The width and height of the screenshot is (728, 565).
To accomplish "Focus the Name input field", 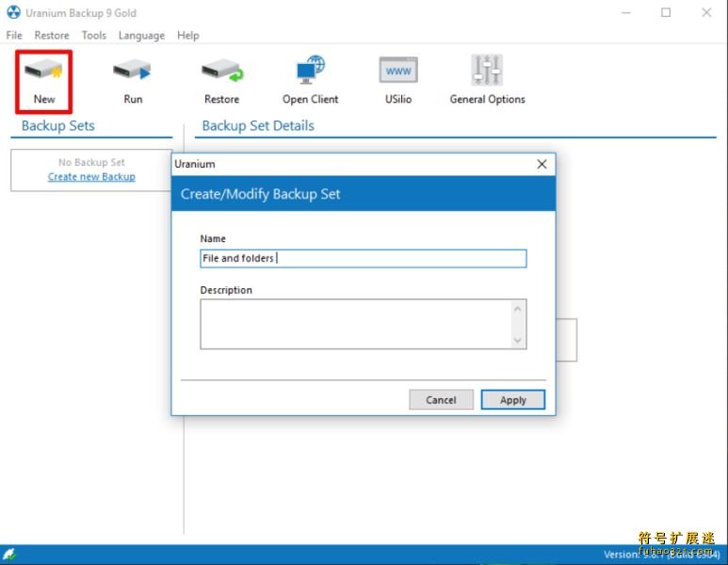I will [x=364, y=258].
